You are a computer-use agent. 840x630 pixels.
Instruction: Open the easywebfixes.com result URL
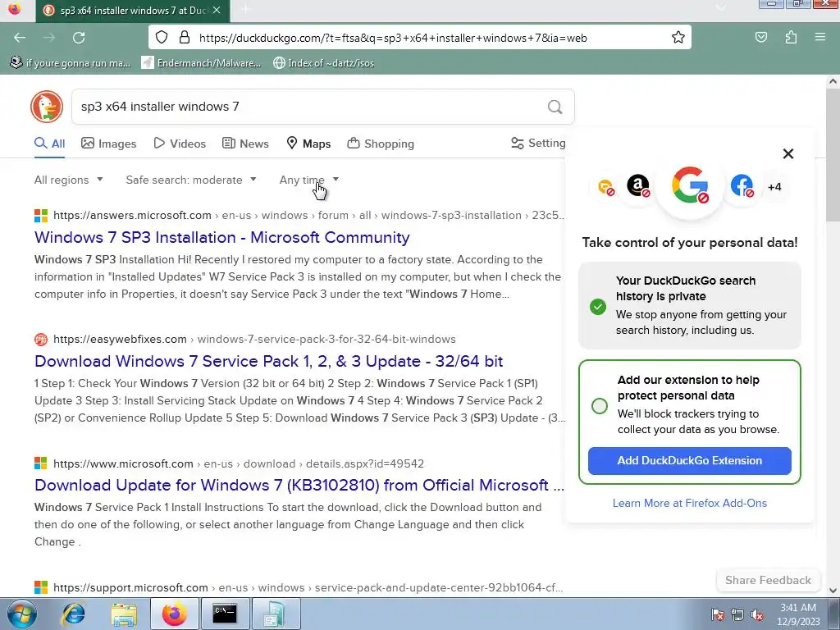coord(254,339)
